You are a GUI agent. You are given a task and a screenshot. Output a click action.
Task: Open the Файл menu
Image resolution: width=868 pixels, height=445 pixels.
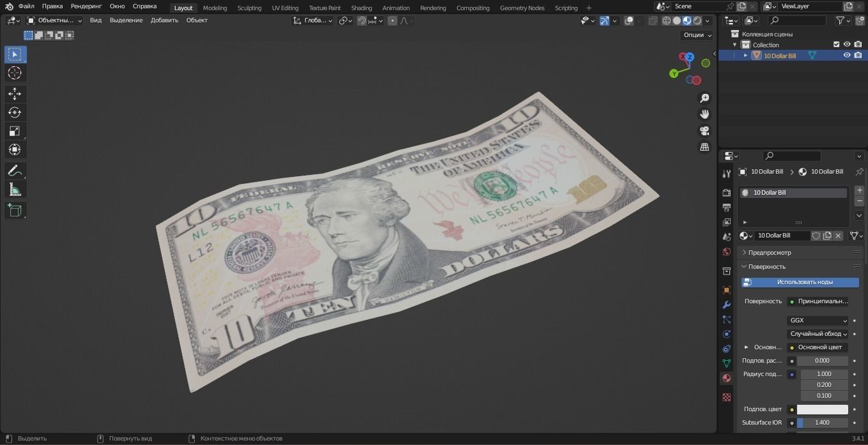coord(26,6)
